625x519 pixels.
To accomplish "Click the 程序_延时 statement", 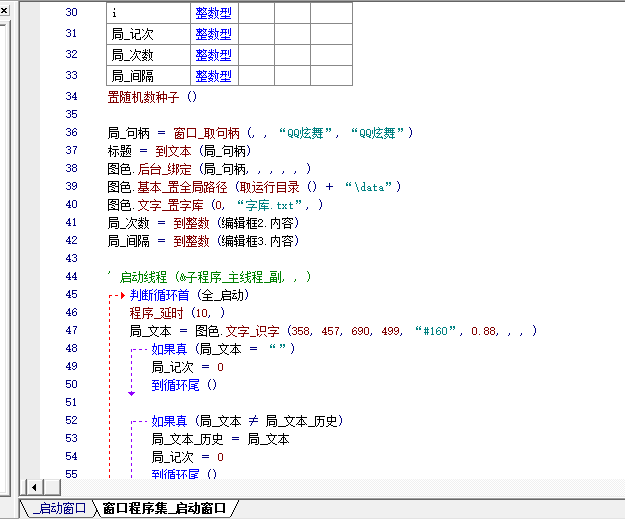I will point(149,313).
